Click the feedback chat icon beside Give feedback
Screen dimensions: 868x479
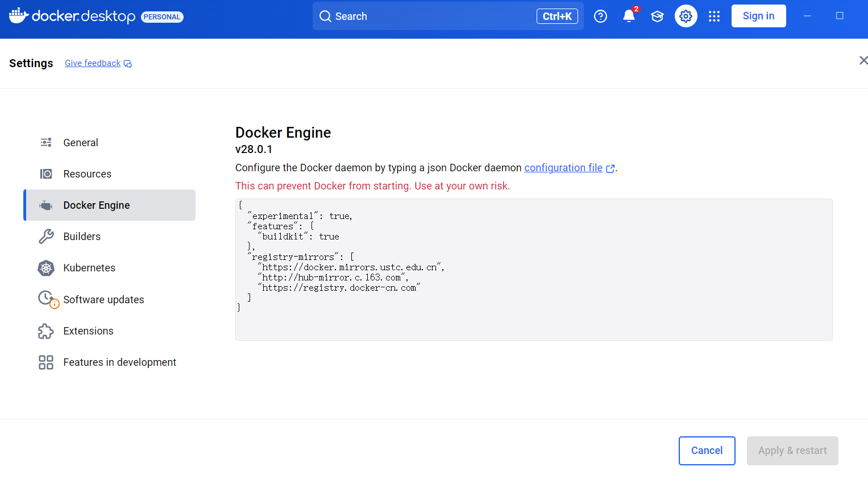click(128, 64)
